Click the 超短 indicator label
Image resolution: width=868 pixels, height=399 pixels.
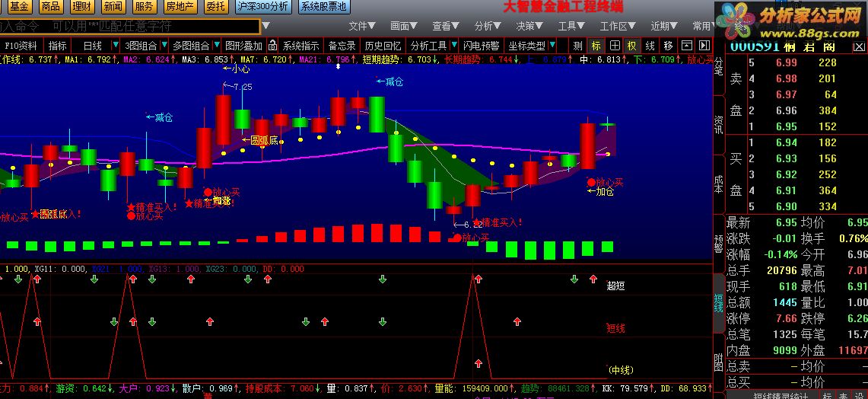pyautogui.click(x=615, y=286)
